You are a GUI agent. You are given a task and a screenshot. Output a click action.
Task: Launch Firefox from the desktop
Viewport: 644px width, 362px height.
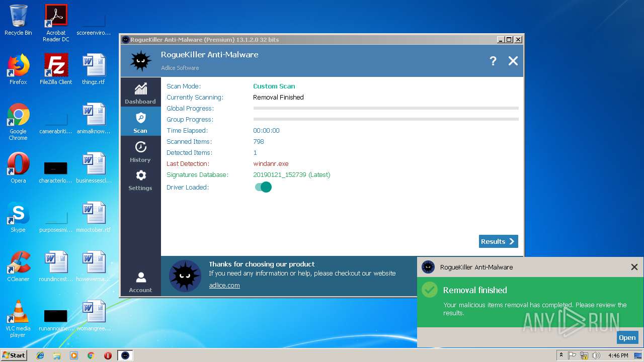(18, 69)
